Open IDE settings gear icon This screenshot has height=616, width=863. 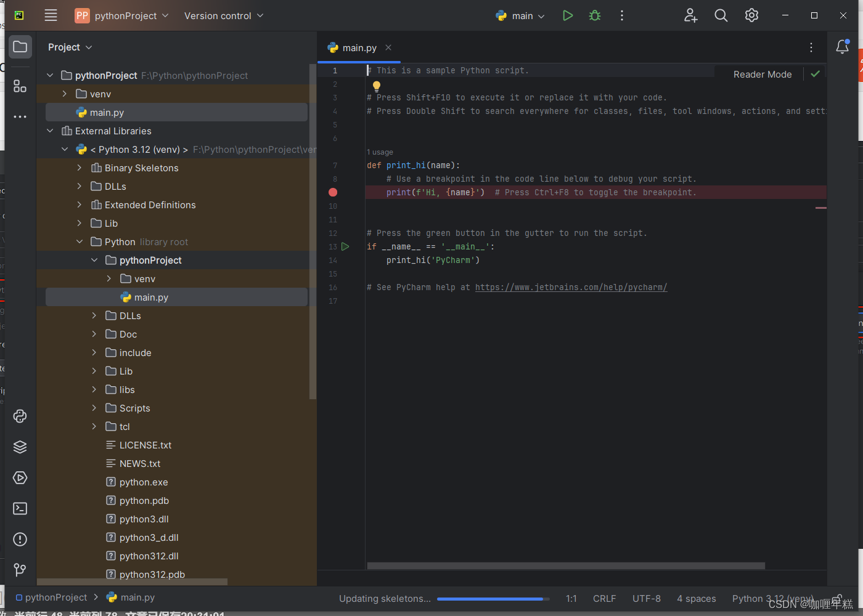[x=751, y=15]
